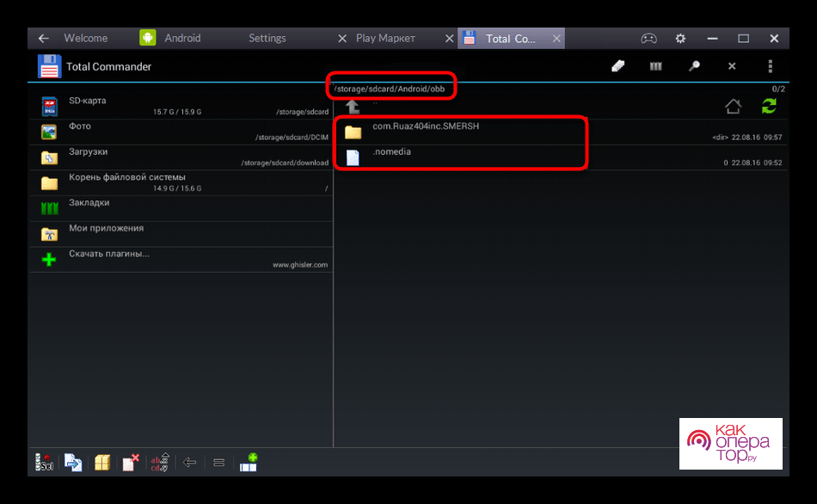Open the three-dot overflow menu

(x=770, y=66)
